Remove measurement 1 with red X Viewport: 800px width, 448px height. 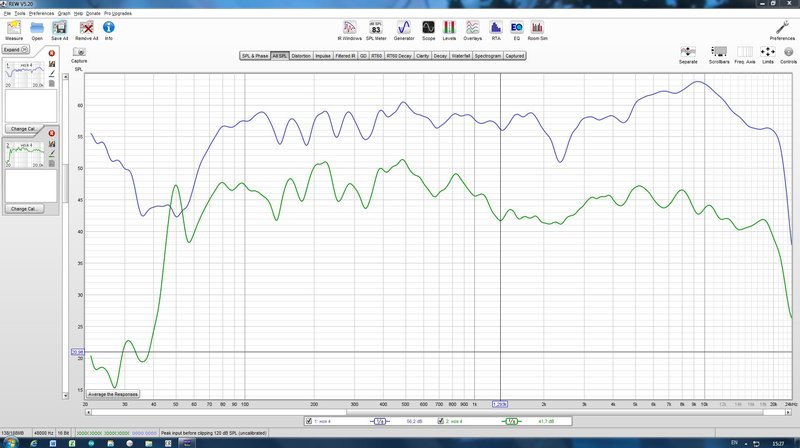pyautogui.click(x=52, y=53)
